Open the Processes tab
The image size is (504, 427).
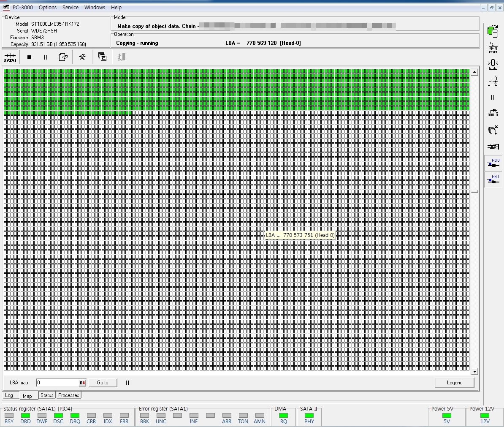pos(68,395)
